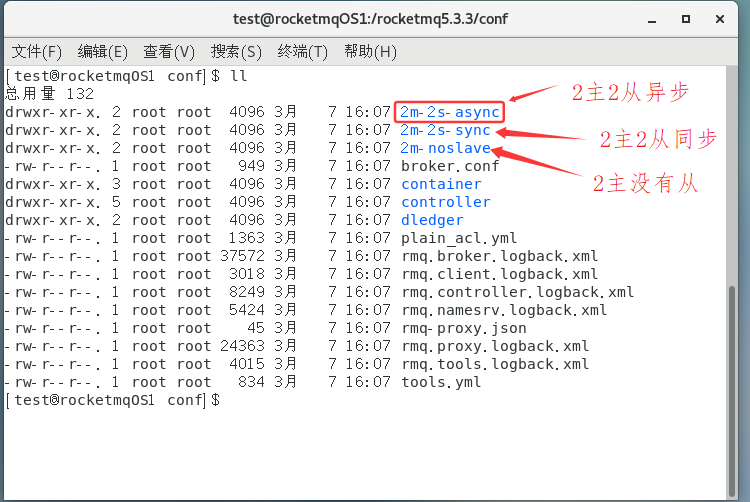Click the tools.yml file name
The image size is (750, 502).
pos(441,382)
